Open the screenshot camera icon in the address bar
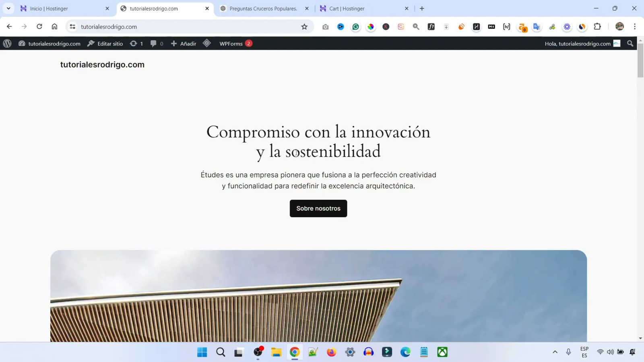Image resolution: width=644 pixels, height=362 pixels. 325,27
